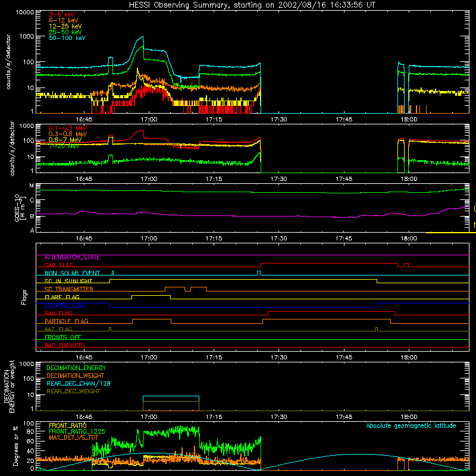Select the ECLIPSE_FLAG label

pyautogui.click(x=65, y=305)
